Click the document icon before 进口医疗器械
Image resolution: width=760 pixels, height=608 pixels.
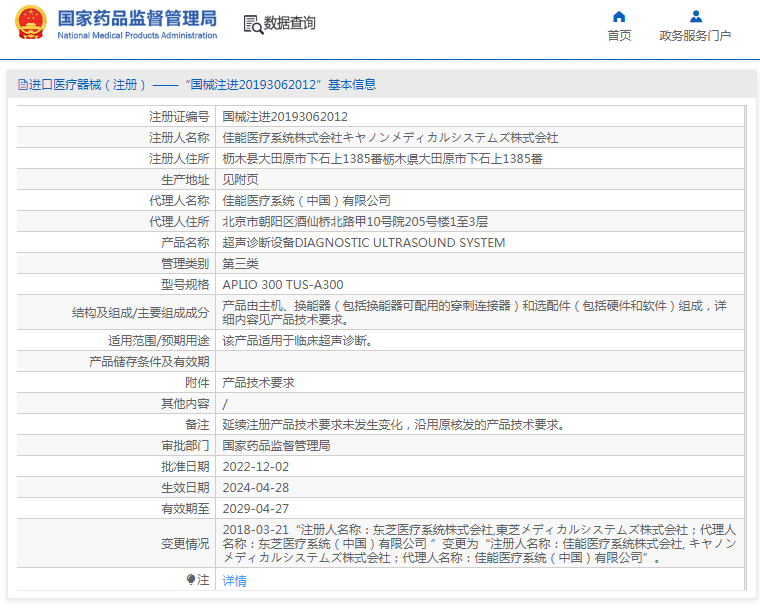point(22,85)
